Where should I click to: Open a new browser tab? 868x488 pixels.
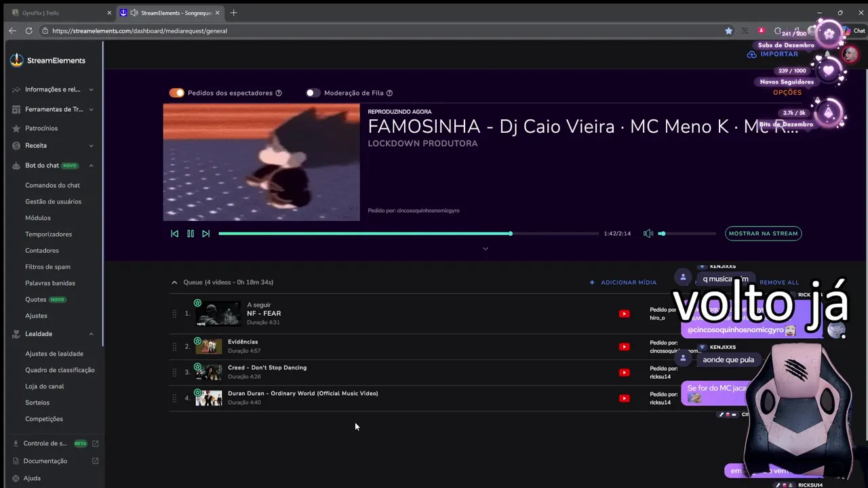pyautogui.click(x=234, y=13)
